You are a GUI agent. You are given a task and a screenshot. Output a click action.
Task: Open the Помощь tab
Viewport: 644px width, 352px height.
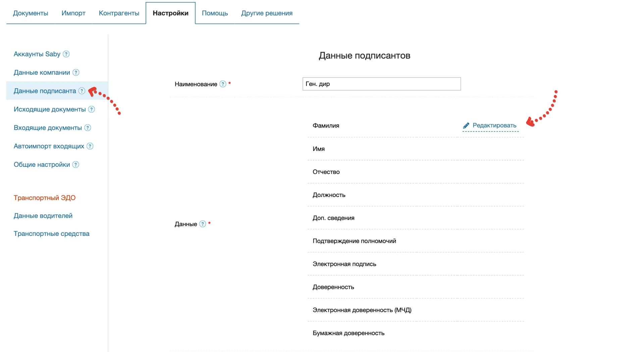click(x=215, y=13)
